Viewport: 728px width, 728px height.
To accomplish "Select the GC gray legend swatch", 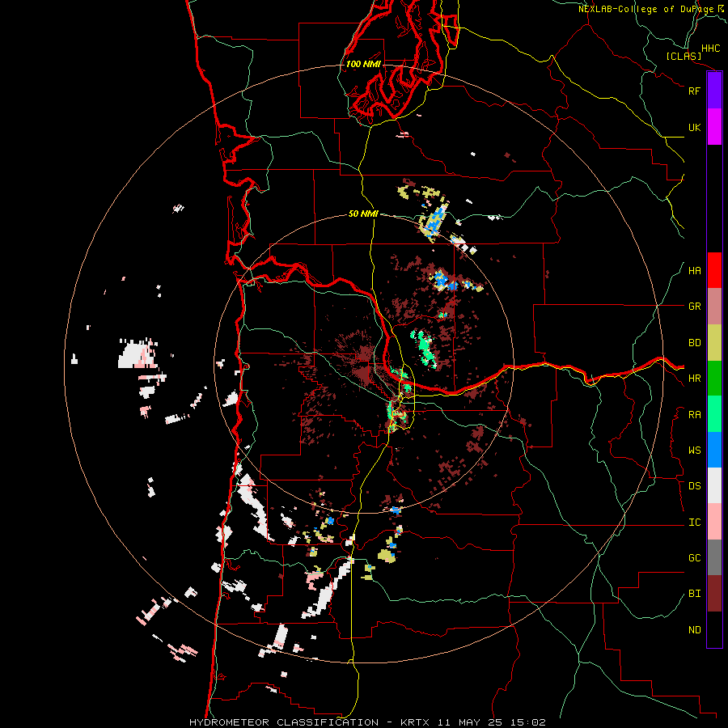I will click(714, 557).
